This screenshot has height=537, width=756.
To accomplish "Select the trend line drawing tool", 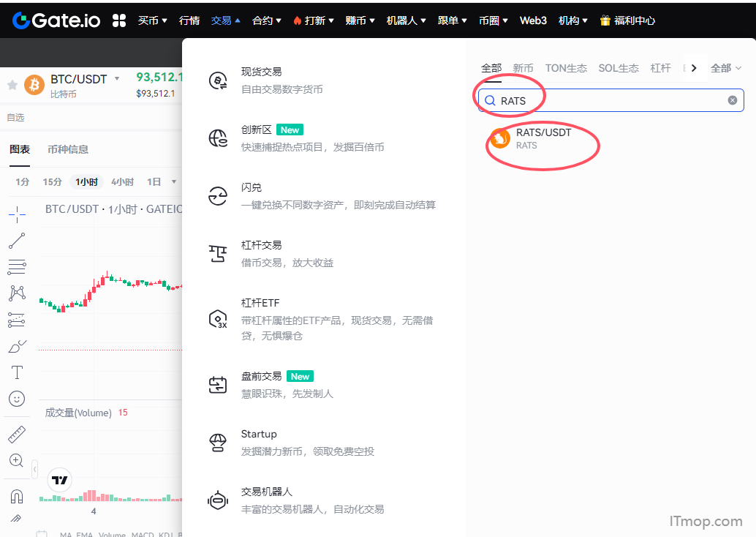I will click(17, 241).
